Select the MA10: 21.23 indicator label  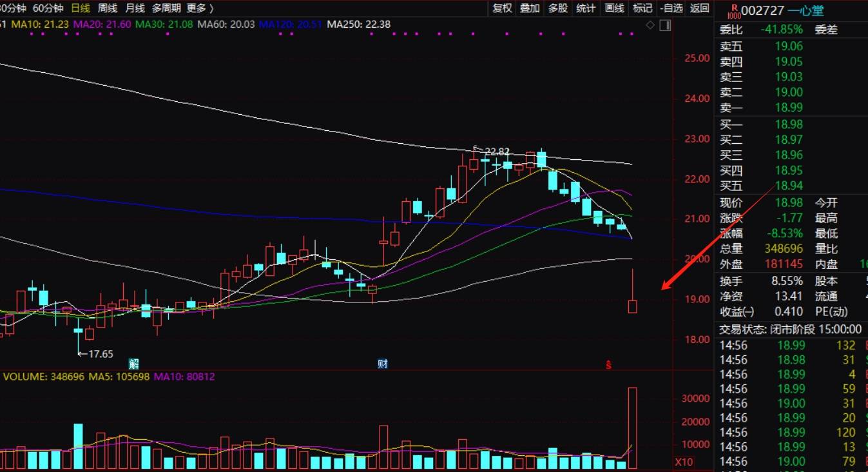click(x=39, y=25)
